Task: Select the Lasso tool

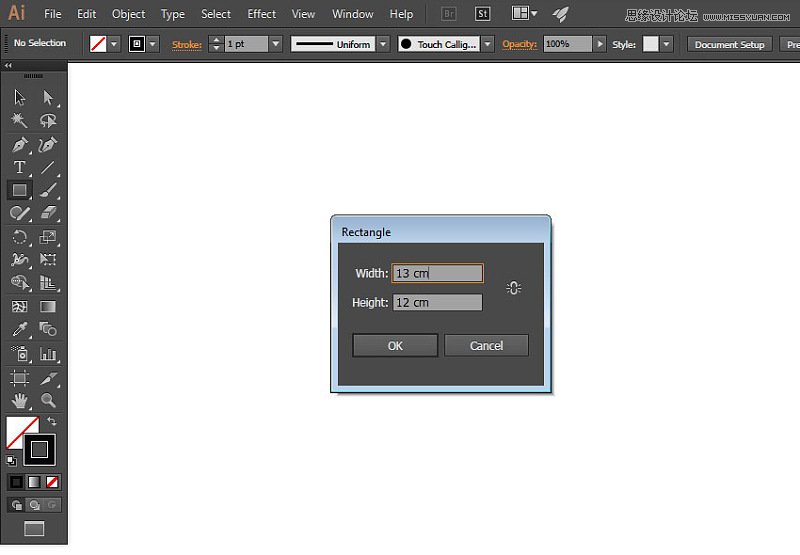Action: point(48,120)
